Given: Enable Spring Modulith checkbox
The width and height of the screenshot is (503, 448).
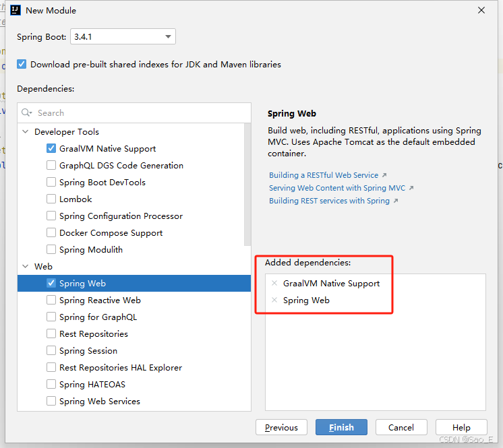Looking at the screenshot, I should coord(51,249).
